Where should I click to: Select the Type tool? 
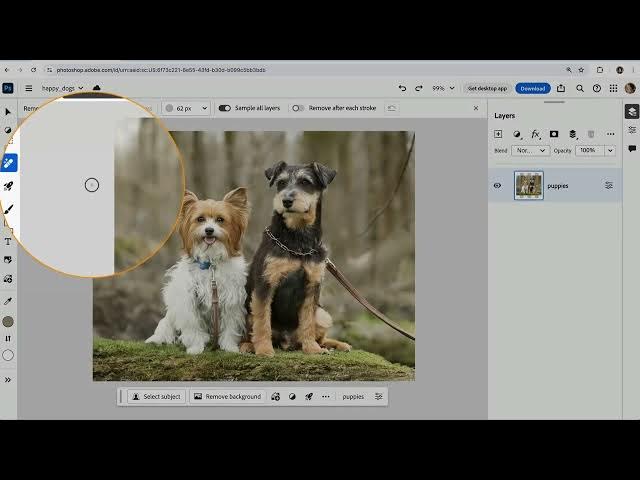point(8,242)
